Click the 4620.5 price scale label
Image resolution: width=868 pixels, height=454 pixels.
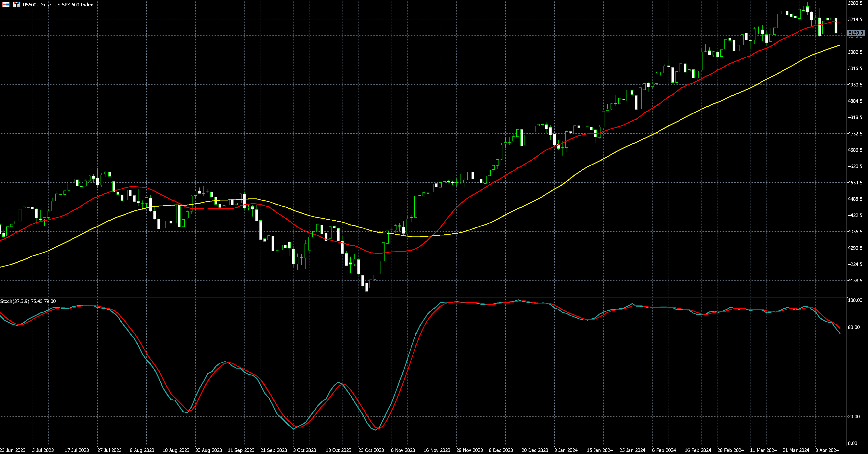pyautogui.click(x=855, y=167)
